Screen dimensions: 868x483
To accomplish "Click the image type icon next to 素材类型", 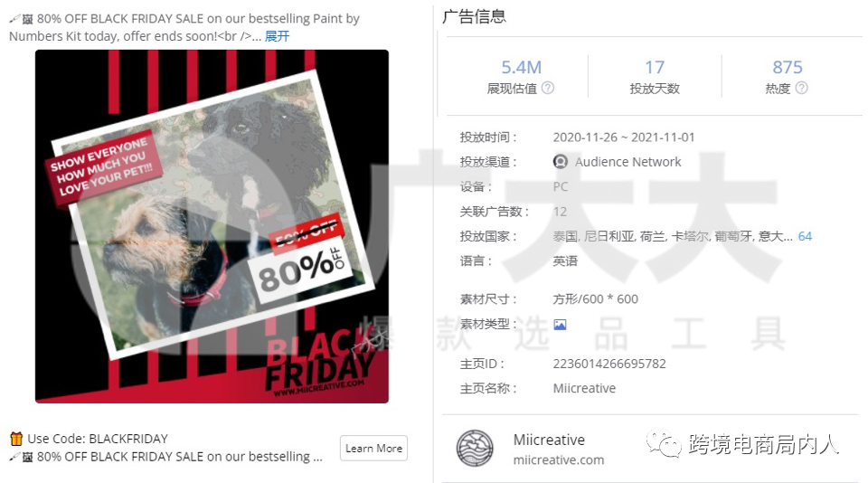I will coord(561,325).
